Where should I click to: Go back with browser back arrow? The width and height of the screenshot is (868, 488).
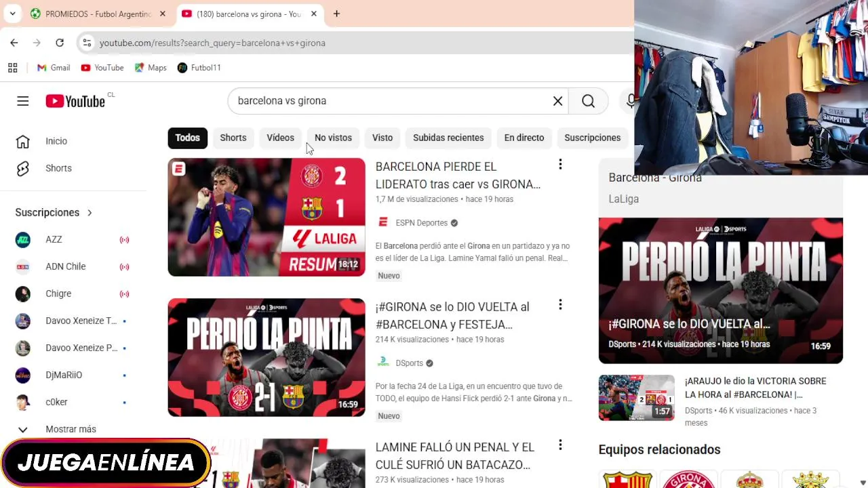click(x=14, y=43)
